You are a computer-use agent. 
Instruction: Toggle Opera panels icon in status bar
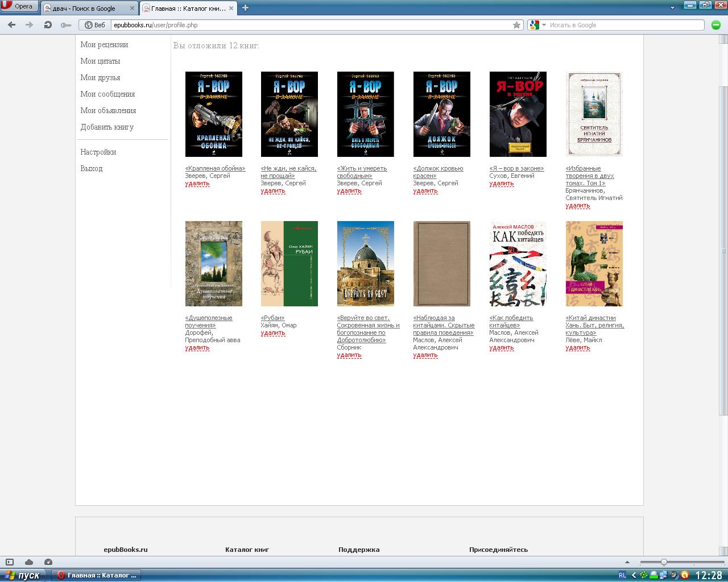(x=10, y=562)
